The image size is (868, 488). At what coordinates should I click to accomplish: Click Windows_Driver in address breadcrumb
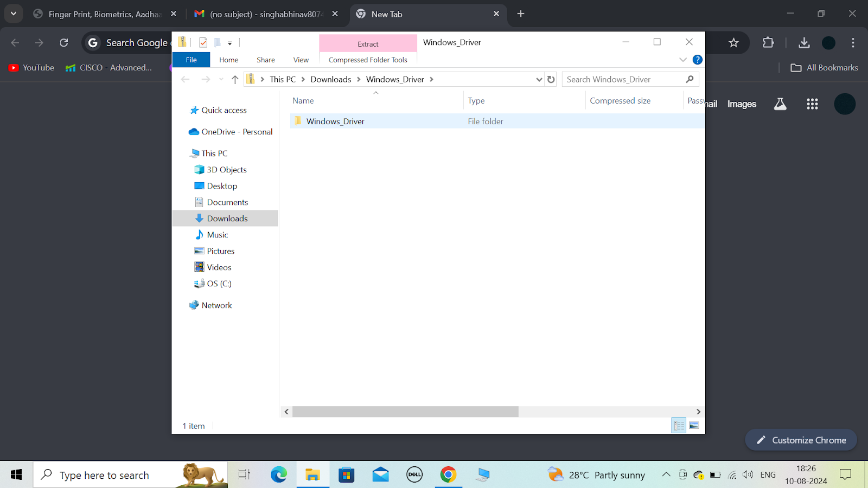tap(395, 79)
